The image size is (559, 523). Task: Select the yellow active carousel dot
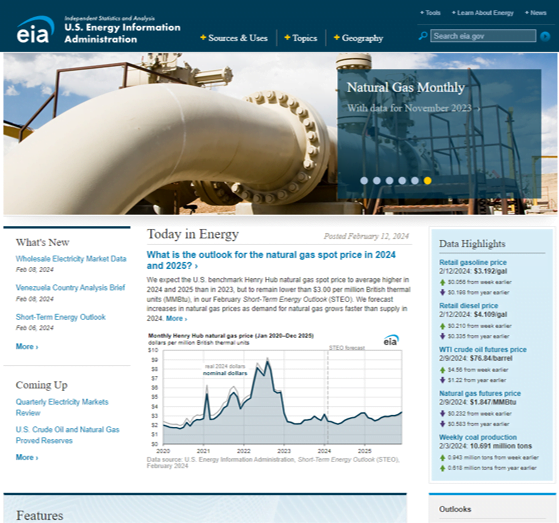click(427, 181)
